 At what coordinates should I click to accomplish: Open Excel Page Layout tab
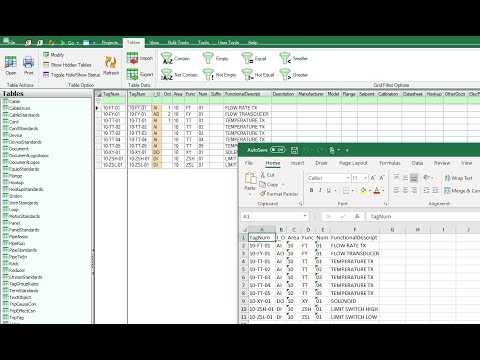[x=353, y=163]
